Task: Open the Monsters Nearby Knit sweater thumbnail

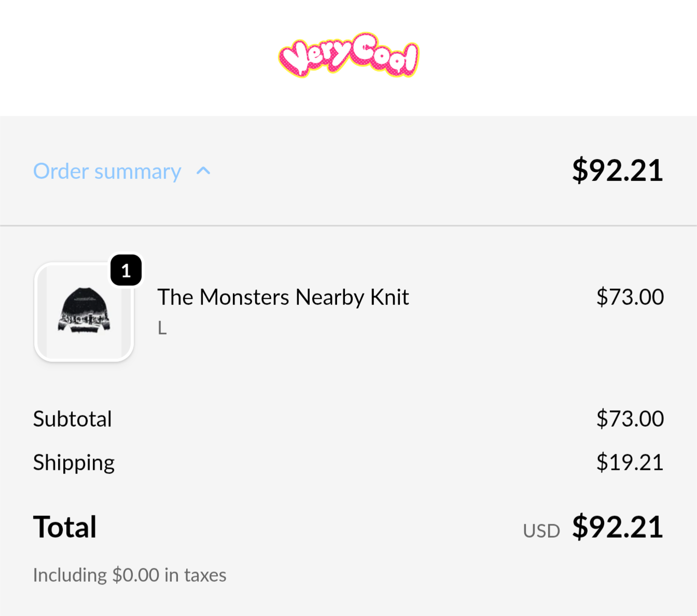Action: 84,312
